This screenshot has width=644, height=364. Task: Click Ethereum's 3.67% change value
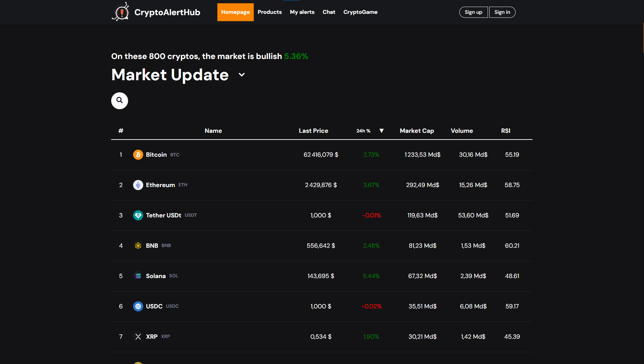click(x=371, y=185)
